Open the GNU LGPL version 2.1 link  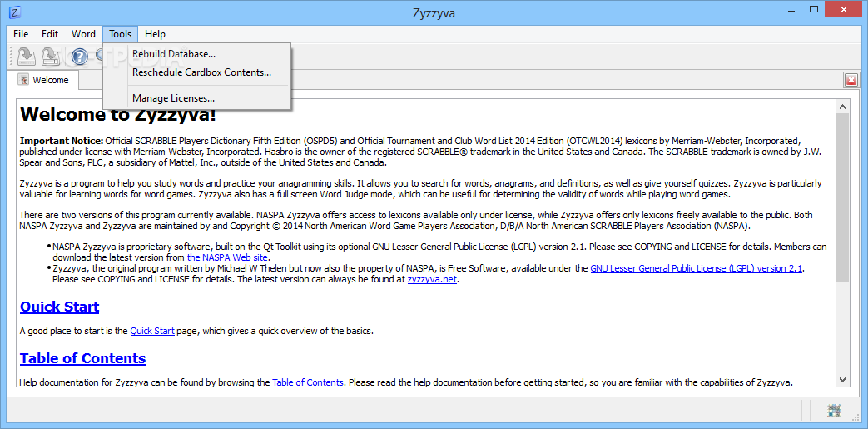[x=697, y=268]
